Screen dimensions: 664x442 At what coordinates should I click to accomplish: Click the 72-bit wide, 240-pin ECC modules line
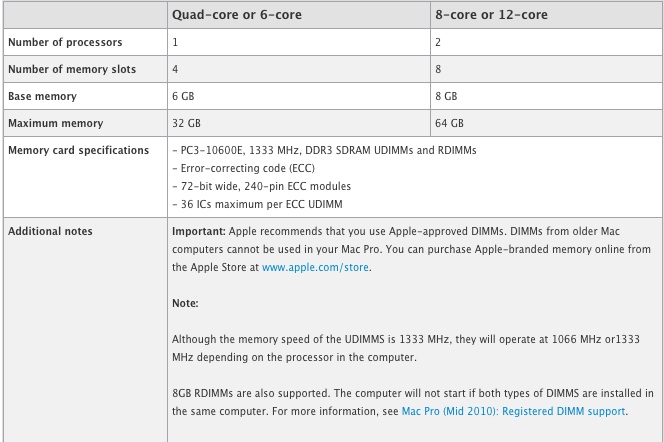point(262,186)
